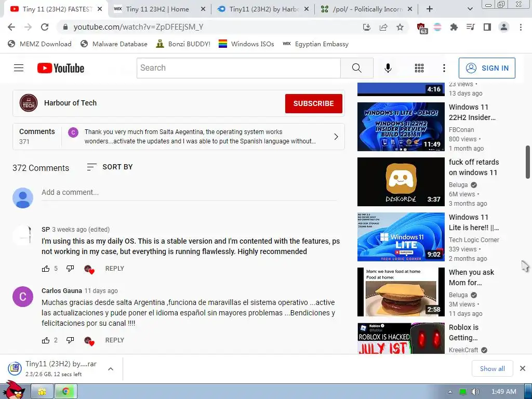This screenshot has height=399, width=532.
Task: Open the uBlock extension icon showing 63
Action: click(421, 28)
